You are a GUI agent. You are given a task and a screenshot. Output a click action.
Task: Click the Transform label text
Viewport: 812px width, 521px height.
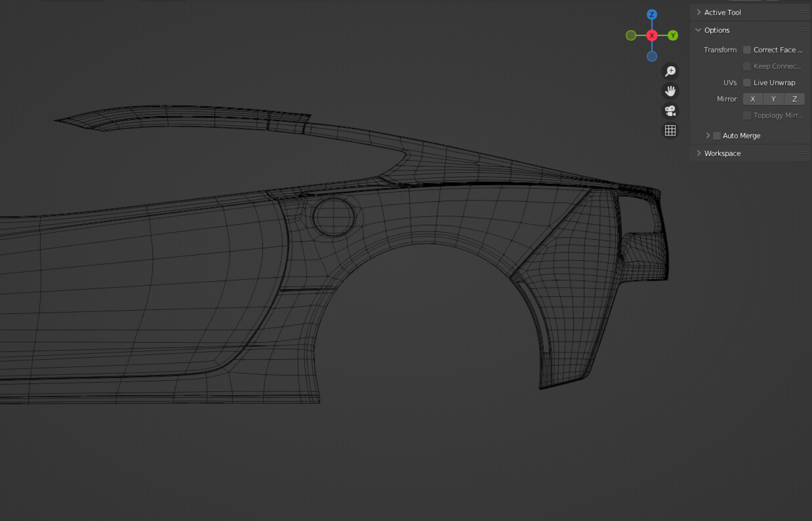[x=720, y=50]
